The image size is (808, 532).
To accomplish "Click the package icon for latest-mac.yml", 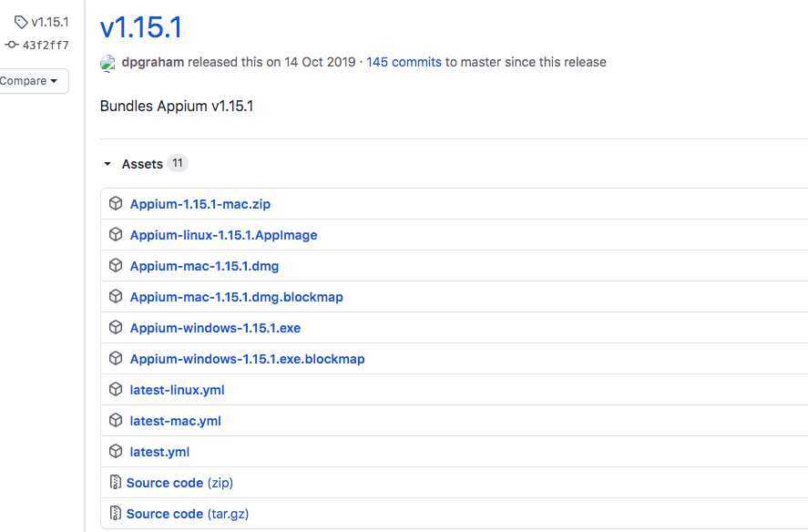I will [x=116, y=420].
